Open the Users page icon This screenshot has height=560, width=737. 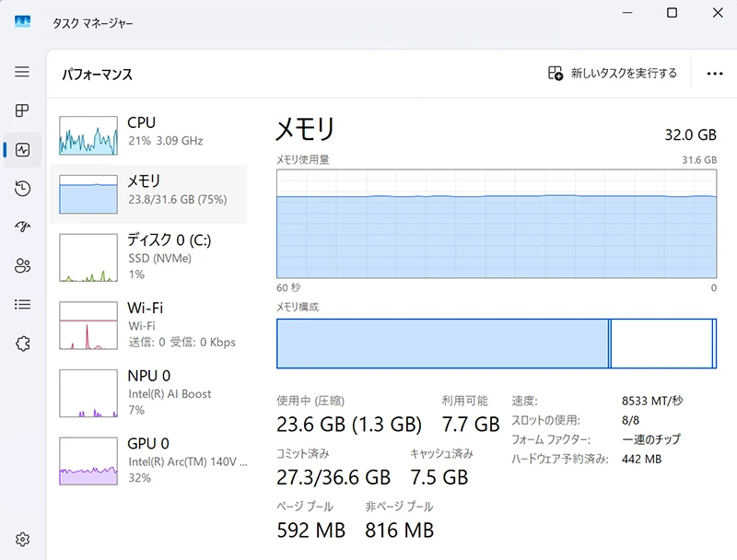click(22, 265)
